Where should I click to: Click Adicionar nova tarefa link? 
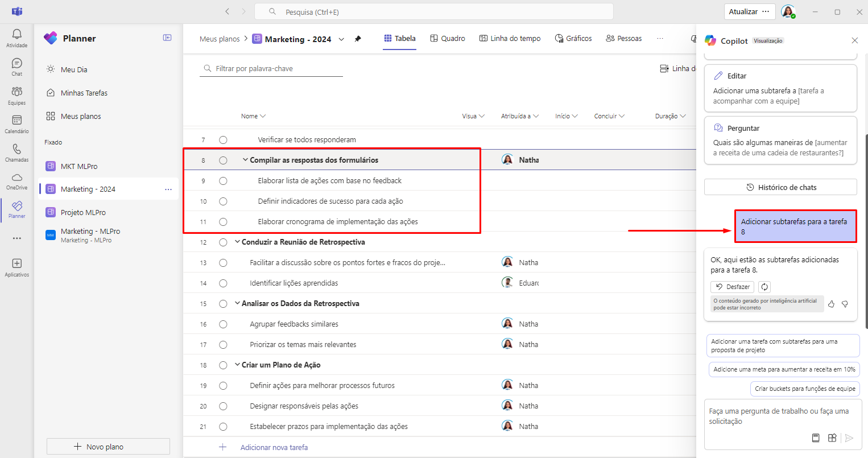pos(274,448)
